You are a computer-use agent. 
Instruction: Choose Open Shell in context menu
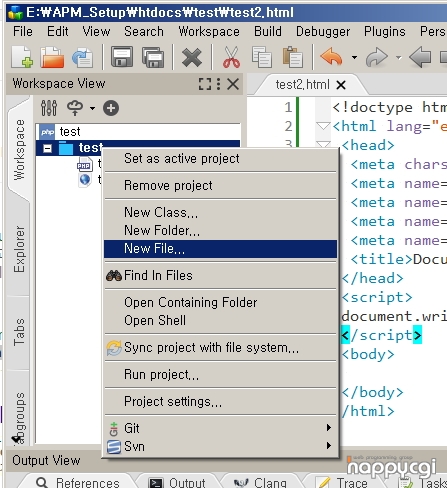tap(220, 320)
